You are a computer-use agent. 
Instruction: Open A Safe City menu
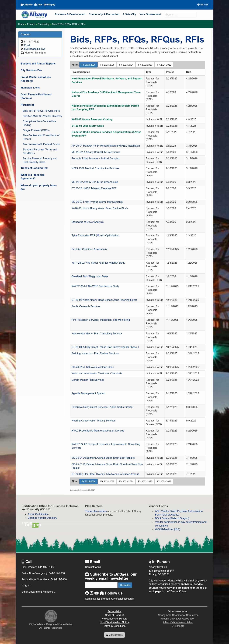click(x=129, y=14)
